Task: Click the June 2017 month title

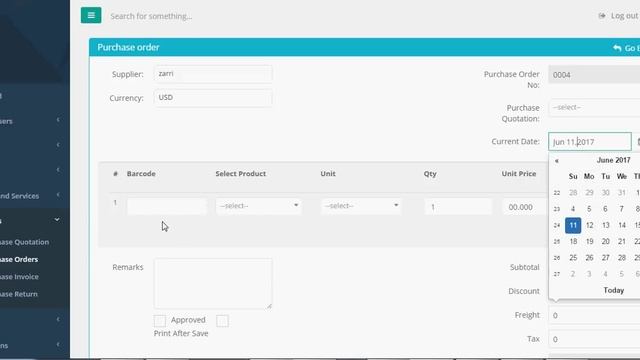Action: point(613,160)
